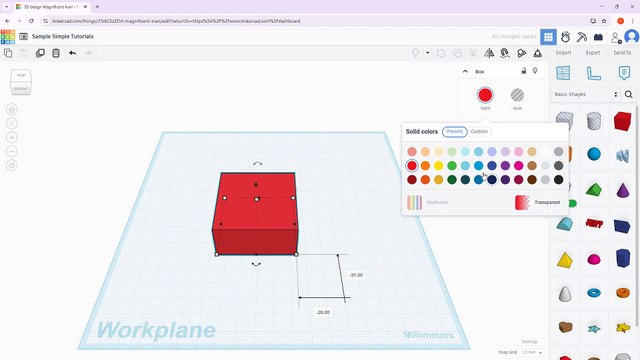Click the Duplicate and repeat tool

(x=40, y=53)
